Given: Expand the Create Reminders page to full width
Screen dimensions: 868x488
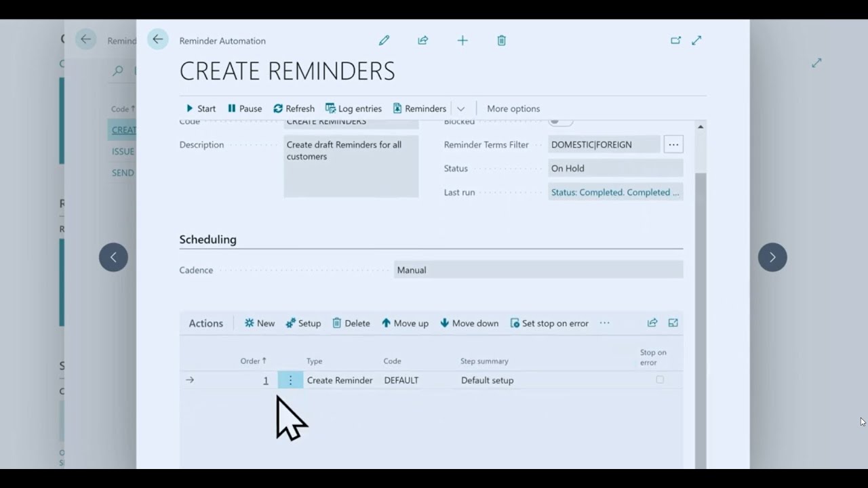Looking at the screenshot, I should click(x=696, y=41).
